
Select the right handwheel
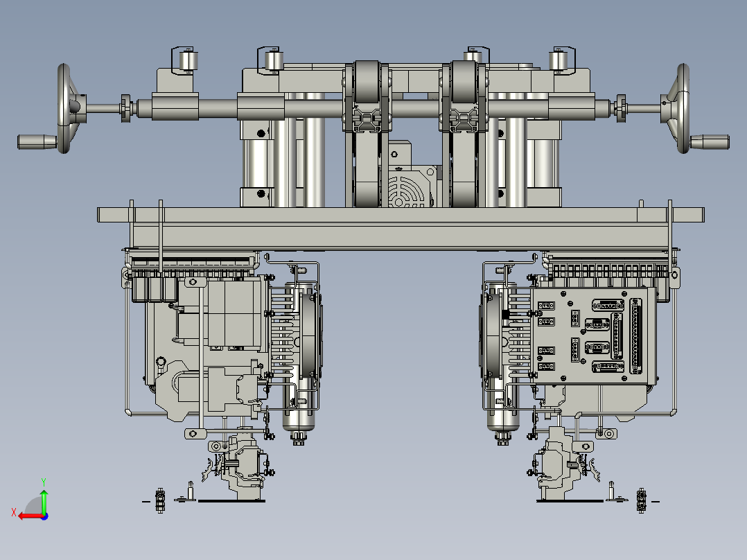[680, 108]
